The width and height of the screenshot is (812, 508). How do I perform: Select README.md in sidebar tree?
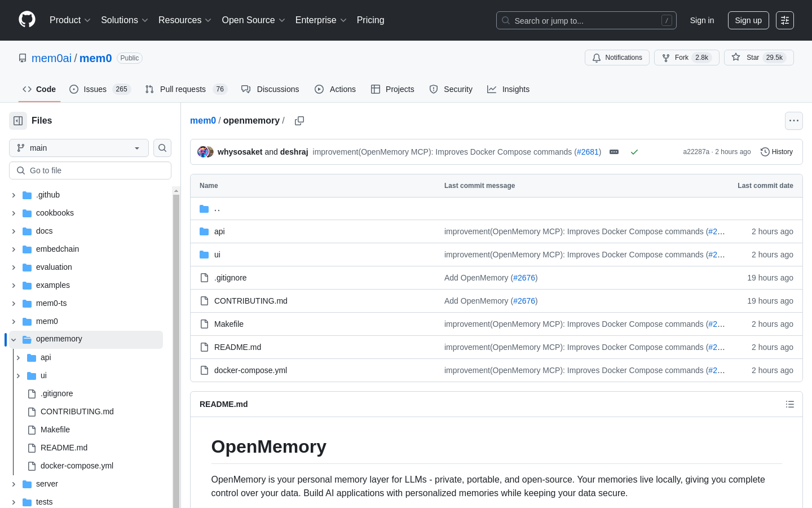(x=64, y=448)
